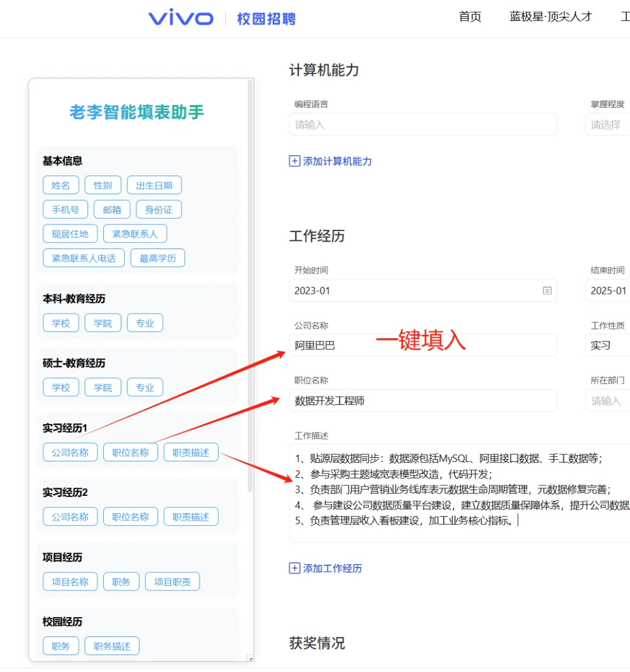Select 首页 in the top navigation
Screen dimensions: 630x672
pyautogui.click(x=470, y=17)
